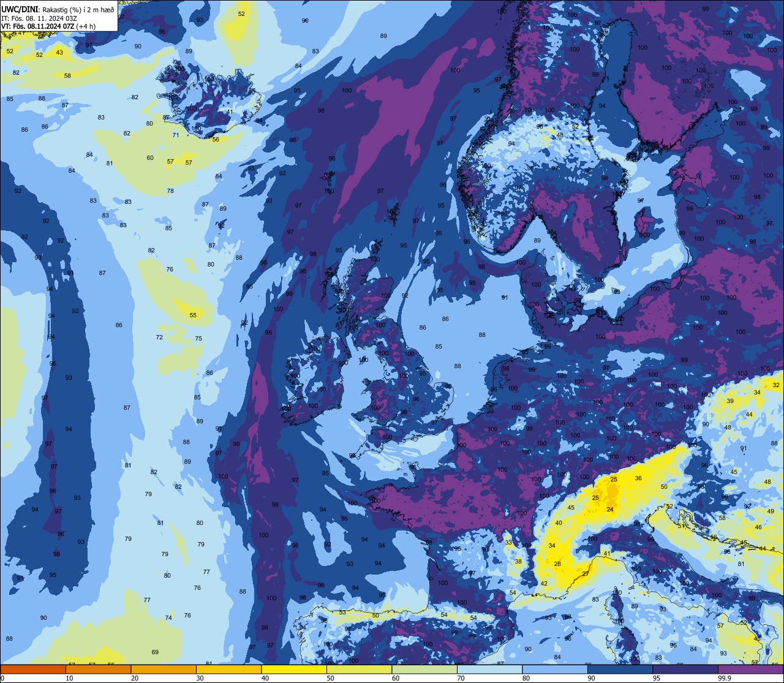Click the humidity value "71" south of Iceland
This screenshot has width=784, height=683.
176,135
